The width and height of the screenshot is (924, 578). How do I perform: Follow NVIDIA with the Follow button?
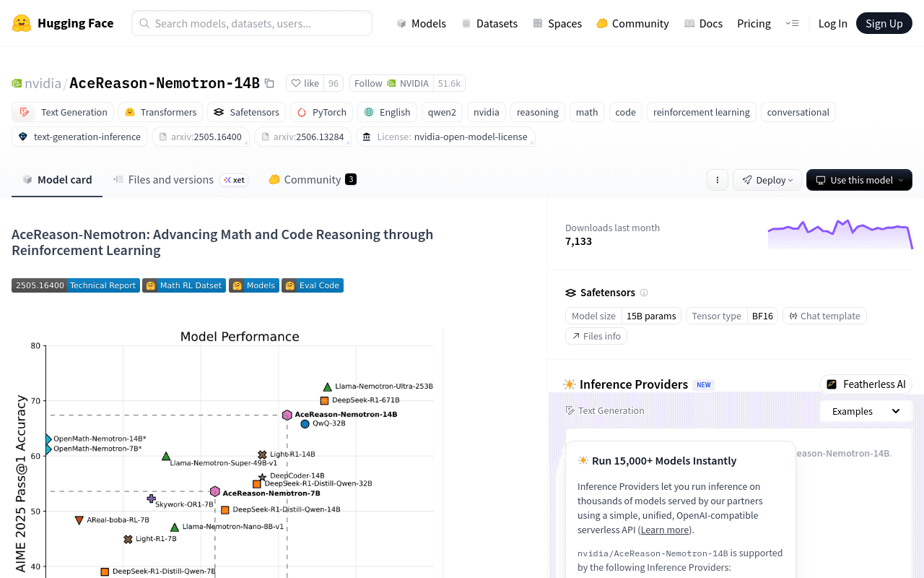click(392, 83)
